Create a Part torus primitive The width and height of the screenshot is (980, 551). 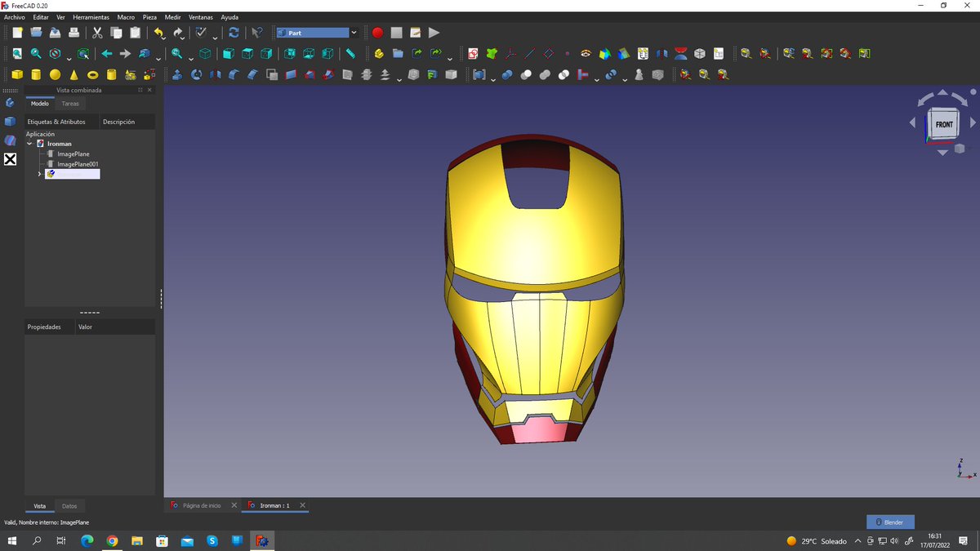[93, 75]
